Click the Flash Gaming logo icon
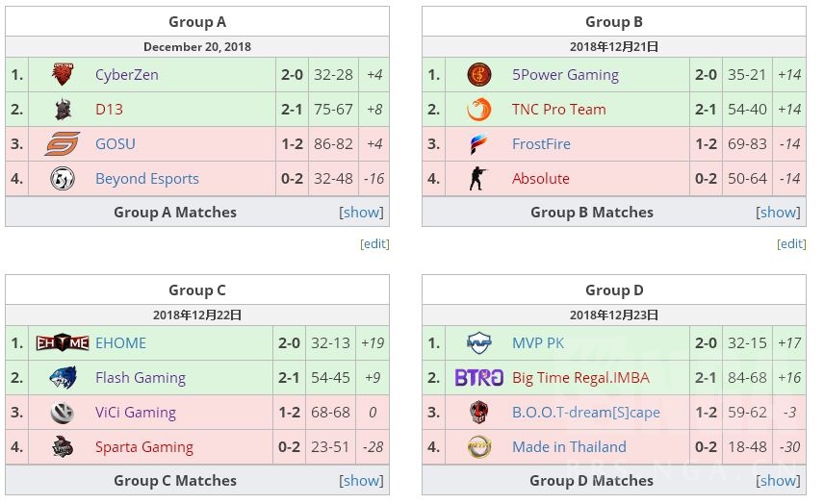 63,378
